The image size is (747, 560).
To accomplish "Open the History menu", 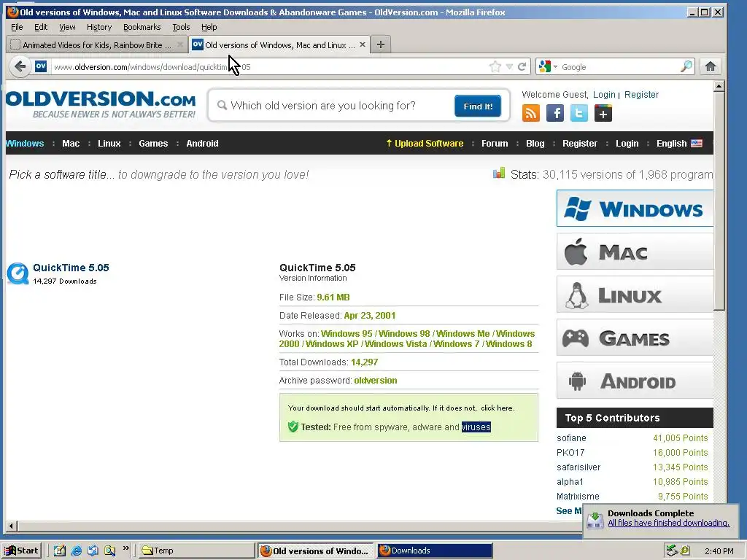I will tap(99, 27).
